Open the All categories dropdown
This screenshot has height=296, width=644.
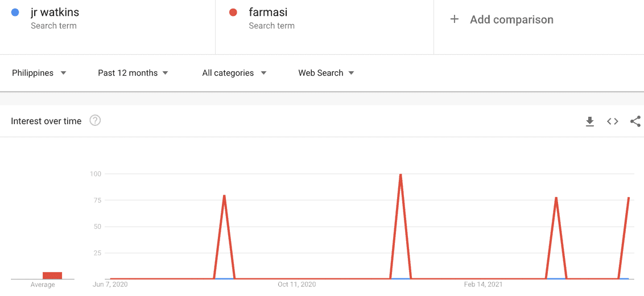[x=234, y=73]
